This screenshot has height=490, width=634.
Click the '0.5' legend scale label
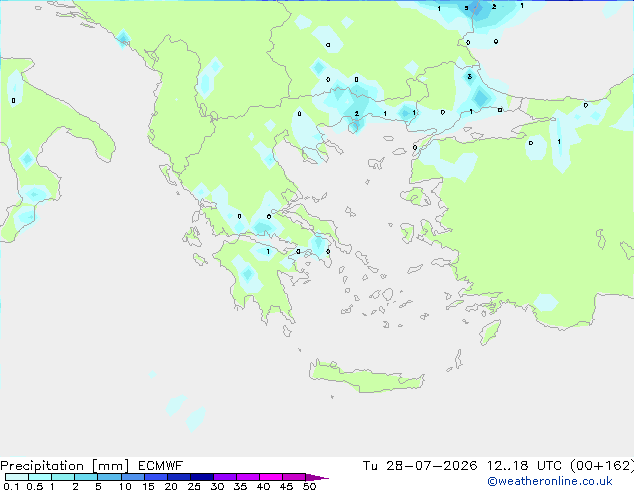[34, 486]
